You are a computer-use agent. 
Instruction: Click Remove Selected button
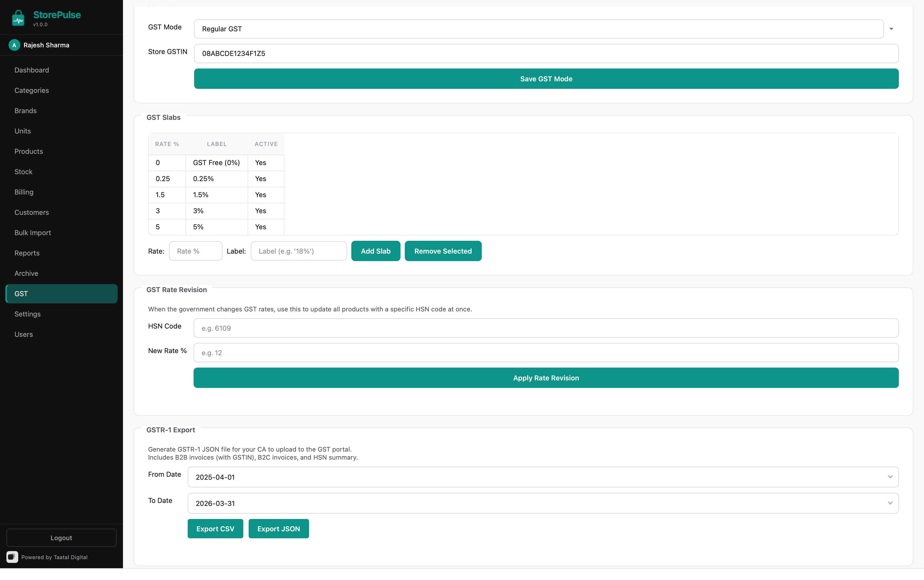443,251
